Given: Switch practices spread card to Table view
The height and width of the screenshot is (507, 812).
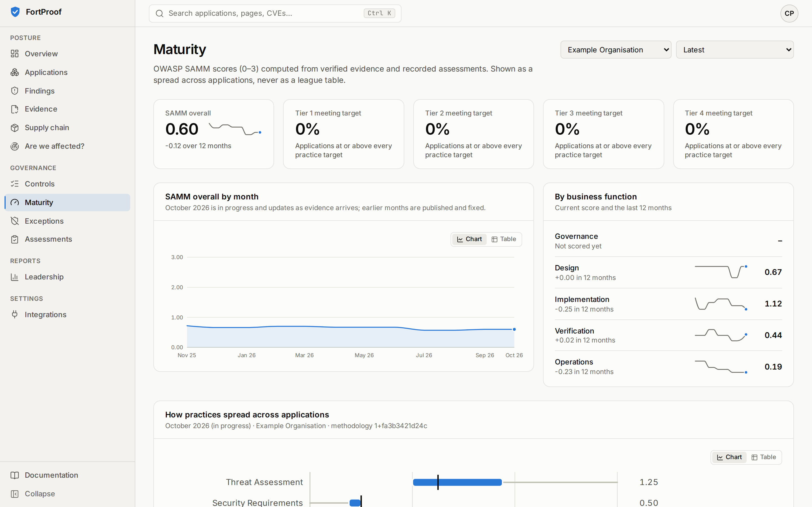Looking at the screenshot, I should (x=764, y=457).
